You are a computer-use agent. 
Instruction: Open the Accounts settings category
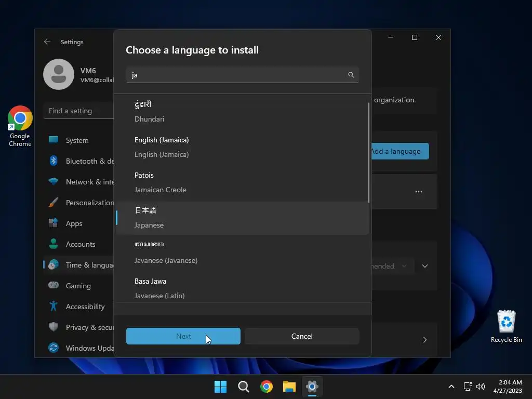[x=79, y=244]
